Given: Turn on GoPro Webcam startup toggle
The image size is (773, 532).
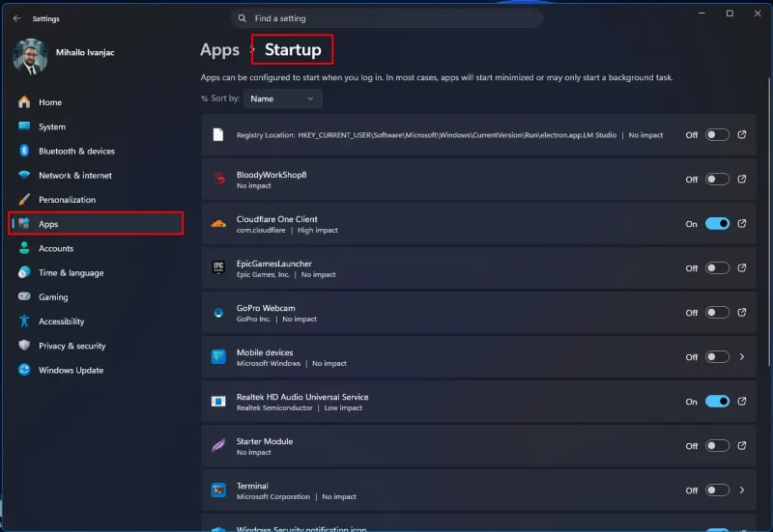Looking at the screenshot, I should click(x=717, y=312).
